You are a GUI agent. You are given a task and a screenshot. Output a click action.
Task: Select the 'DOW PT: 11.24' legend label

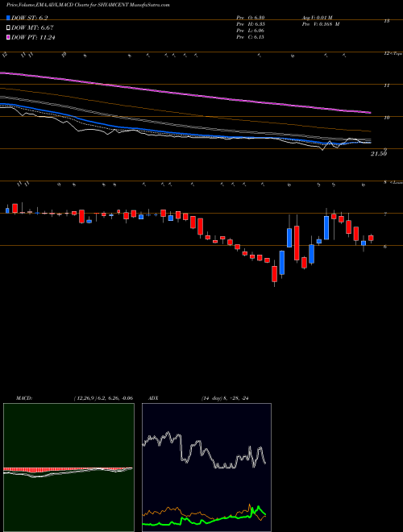pyautogui.click(x=33, y=37)
